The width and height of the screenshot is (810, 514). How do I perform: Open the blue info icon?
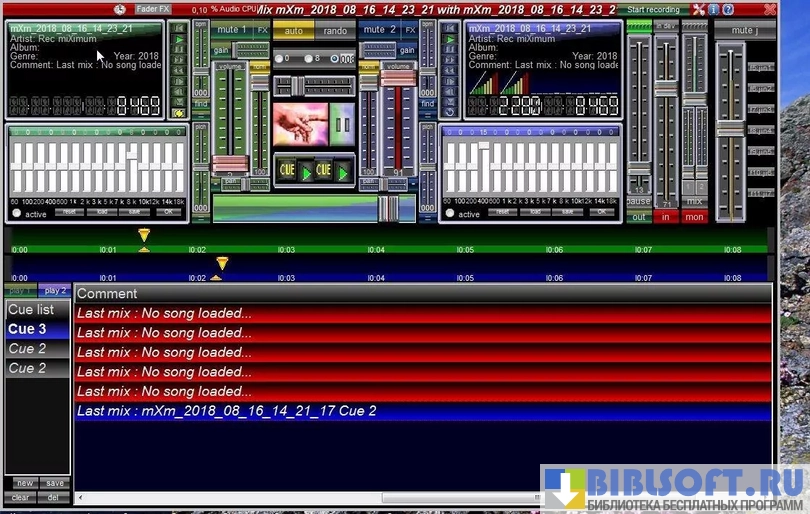pyautogui.click(x=713, y=9)
